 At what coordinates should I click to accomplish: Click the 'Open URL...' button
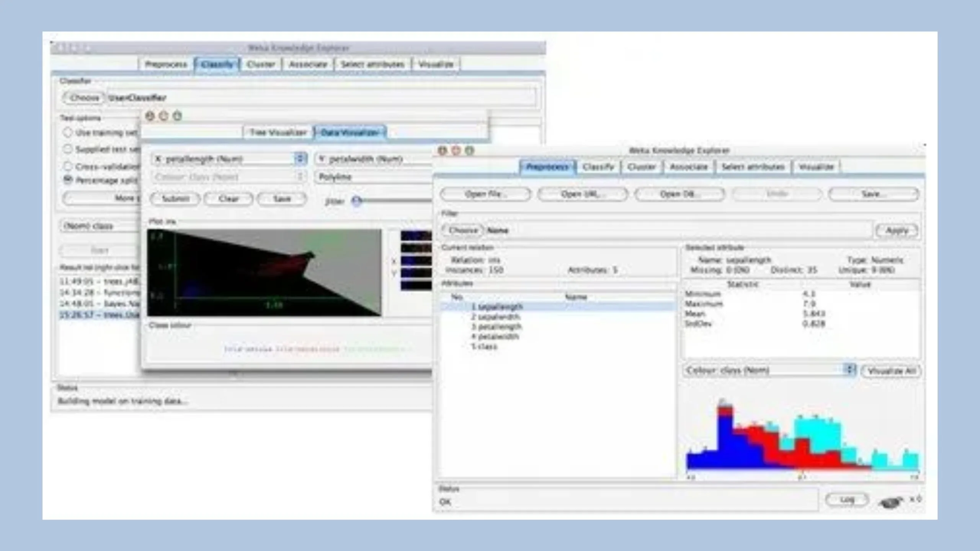point(583,194)
